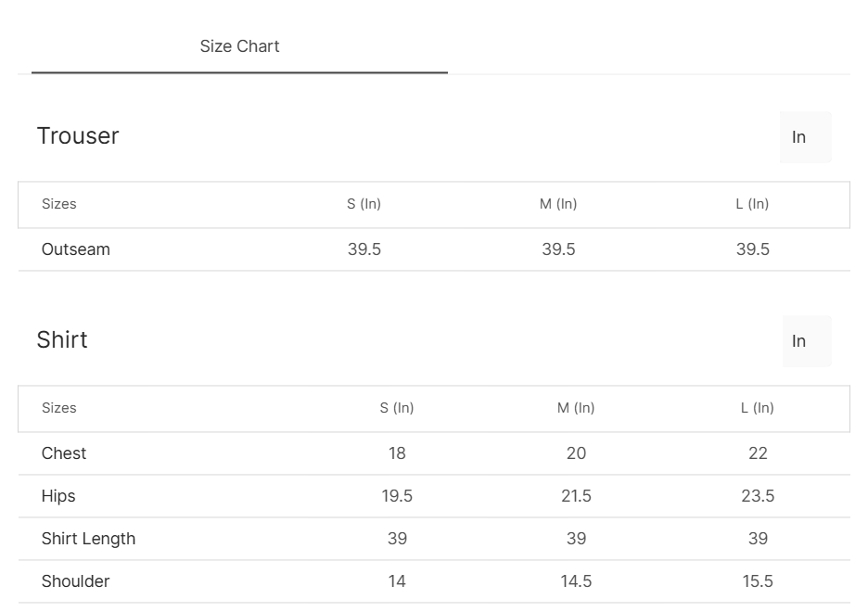Click the Outseam value for Trouser size L
The width and height of the screenshot is (868, 612).
(x=752, y=249)
